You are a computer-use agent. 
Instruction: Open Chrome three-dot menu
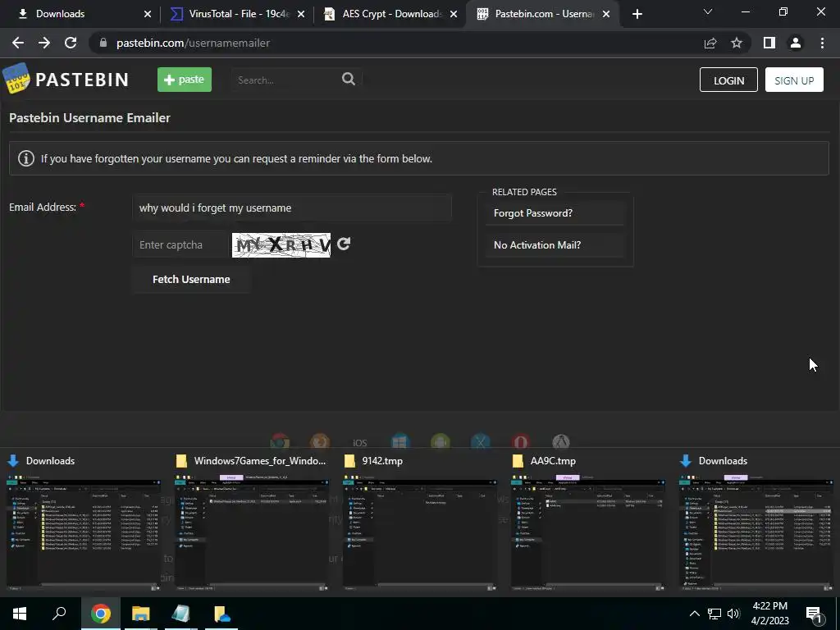[x=822, y=43]
